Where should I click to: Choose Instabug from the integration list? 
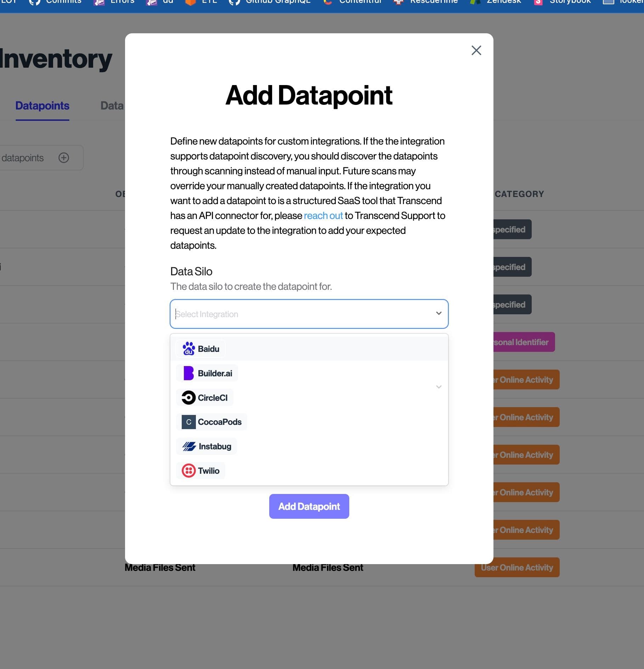click(215, 446)
